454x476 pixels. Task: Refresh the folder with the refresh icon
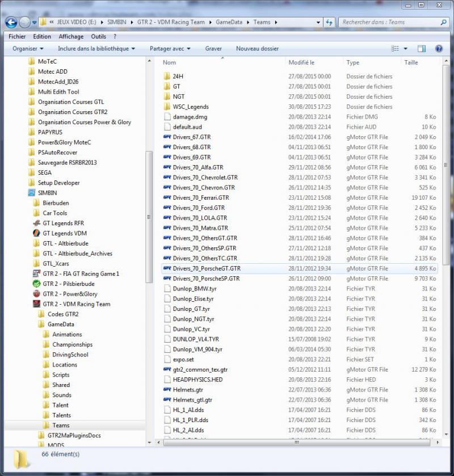[x=329, y=22]
